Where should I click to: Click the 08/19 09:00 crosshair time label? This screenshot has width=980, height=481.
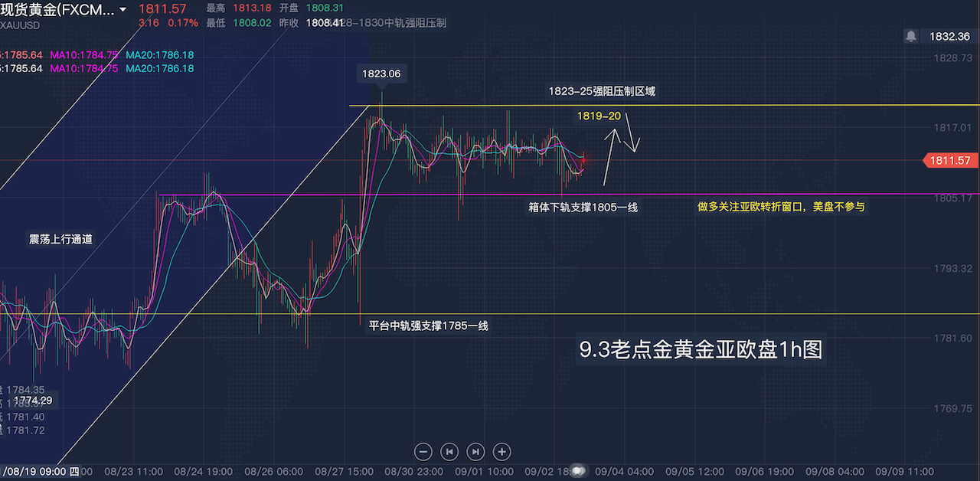tap(38, 471)
